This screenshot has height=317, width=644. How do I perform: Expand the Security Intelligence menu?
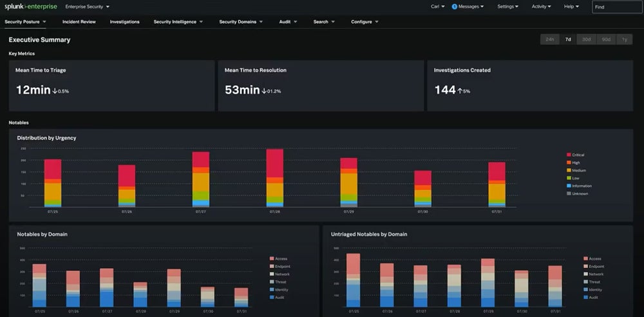178,21
